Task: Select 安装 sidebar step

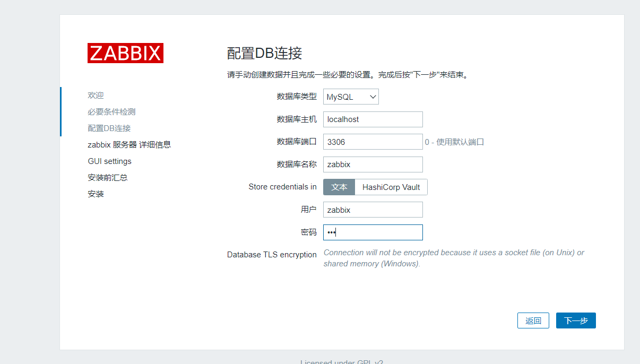Action: (96, 194)
